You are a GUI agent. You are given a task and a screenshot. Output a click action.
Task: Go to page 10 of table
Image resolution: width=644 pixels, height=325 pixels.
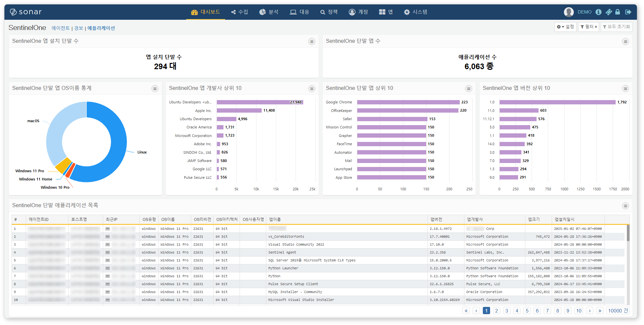click(x=579, y=311)
